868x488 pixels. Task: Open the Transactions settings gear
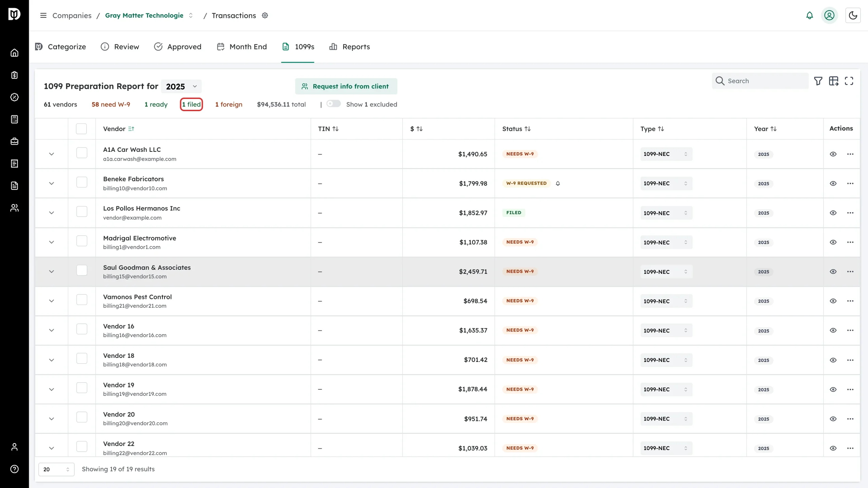click(x=265, y=16)
